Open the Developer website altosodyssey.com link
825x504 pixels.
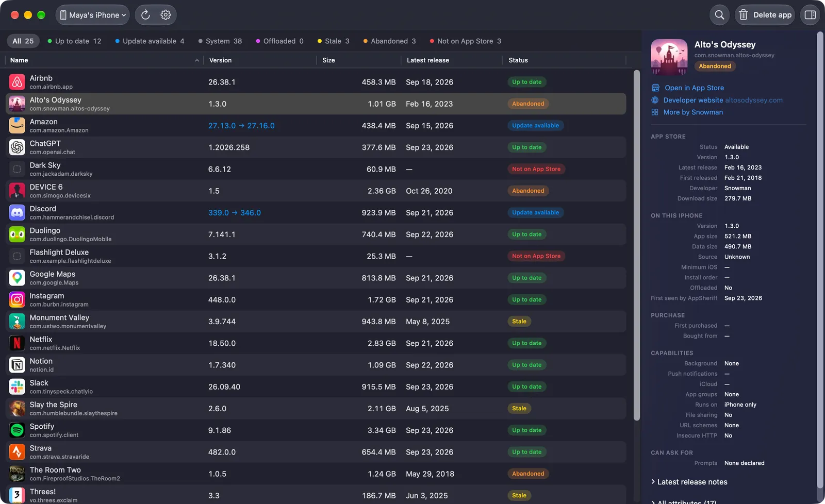click(717, 100)
